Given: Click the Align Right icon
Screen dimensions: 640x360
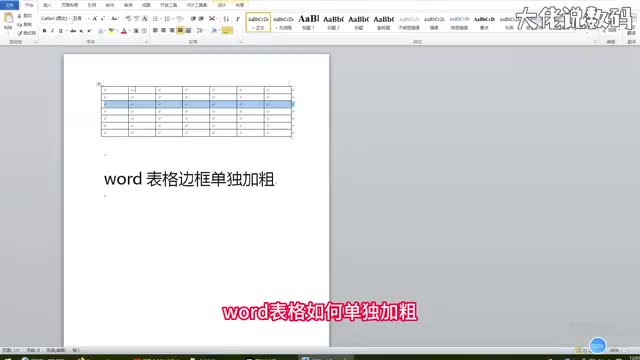Looking at the screenshot, I should pyautogui.click(x=172, y=30).
